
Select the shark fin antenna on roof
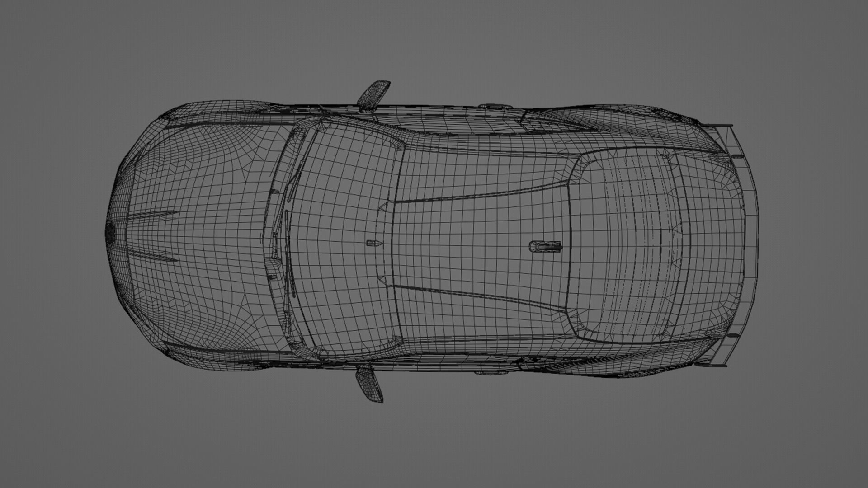546,246
